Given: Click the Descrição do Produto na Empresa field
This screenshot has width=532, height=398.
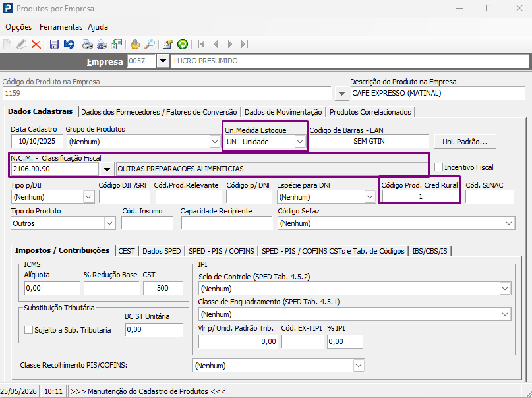Looking at the screenshot, I should point(438,93).
